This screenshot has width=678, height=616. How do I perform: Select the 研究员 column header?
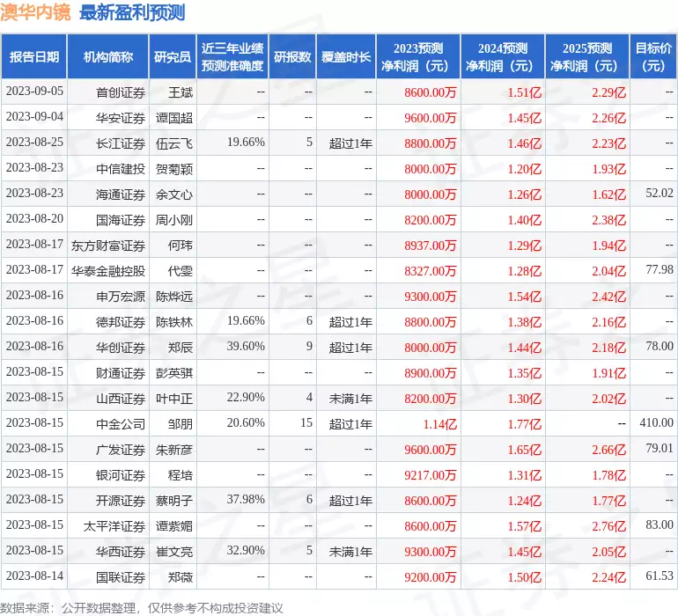coord(173,57)
